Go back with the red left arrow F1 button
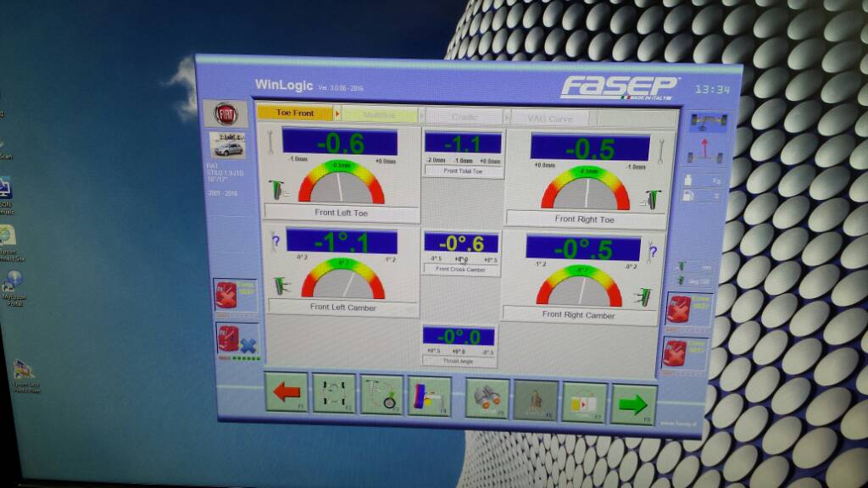868x488 pixels. coord(287,391)
